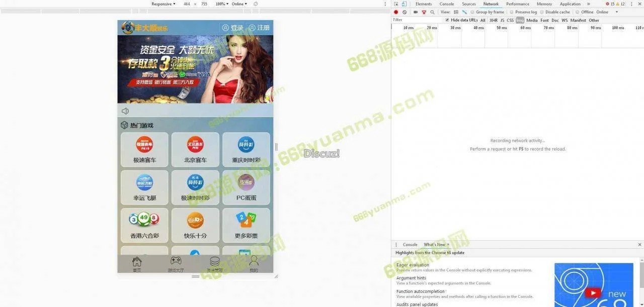Toggle the device toolbar icon
This screenshot has width=644, height=307.
click(404, 4)
